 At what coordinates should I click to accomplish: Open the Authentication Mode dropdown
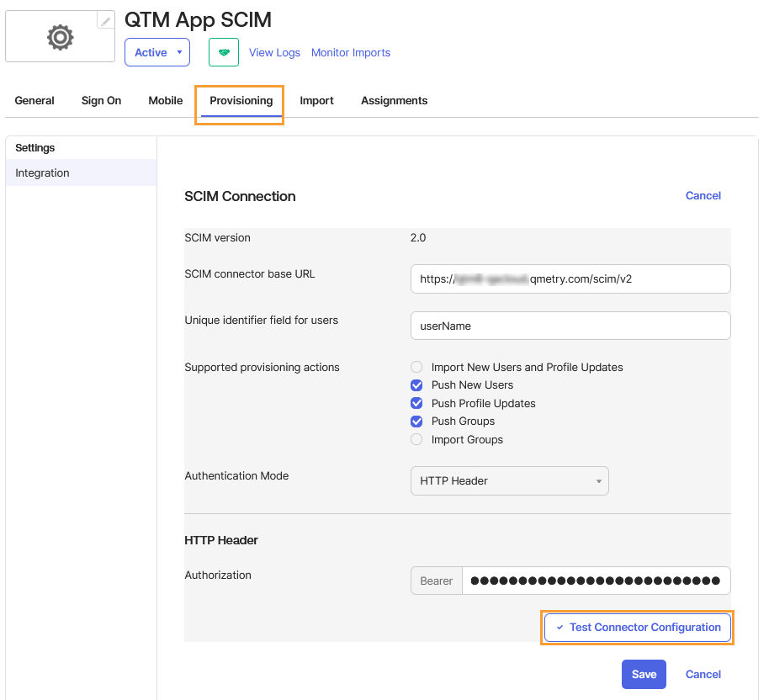509,480
